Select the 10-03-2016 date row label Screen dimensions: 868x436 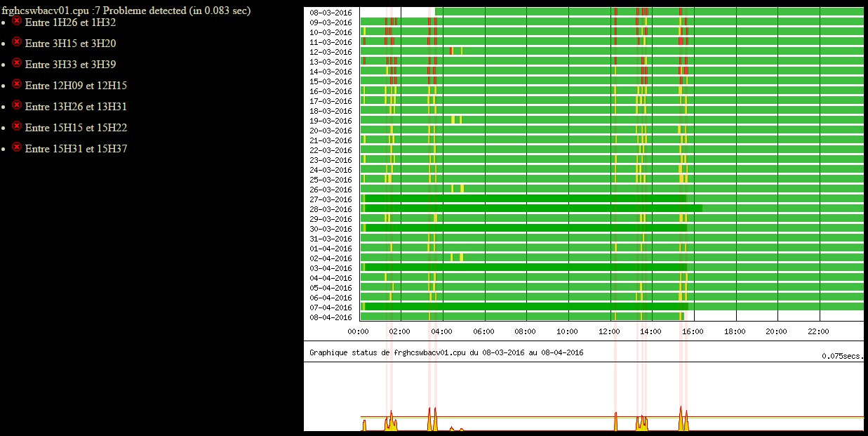coord(331,32)
